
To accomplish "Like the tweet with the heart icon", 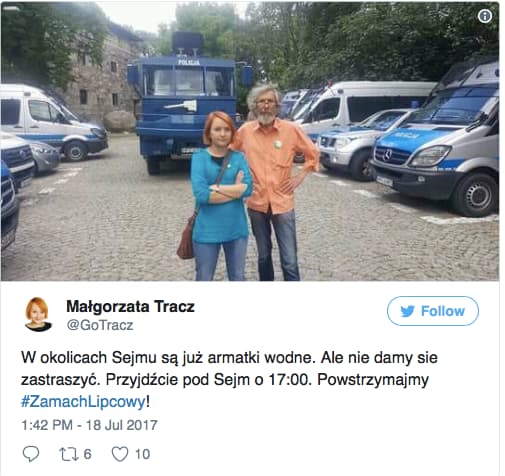I will click(x=119, y=454).
